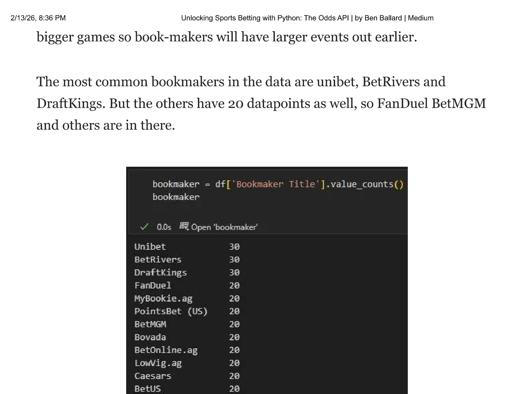
Task: Select PointsBet (US) in the output list
Action: click(x=171, y=311)
